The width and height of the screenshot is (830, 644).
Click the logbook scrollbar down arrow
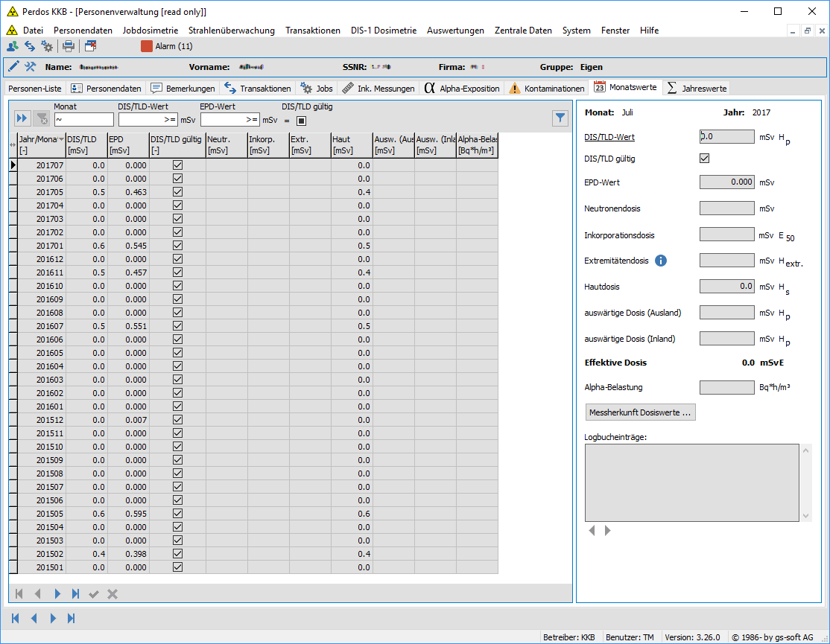[x=805, y=516]
